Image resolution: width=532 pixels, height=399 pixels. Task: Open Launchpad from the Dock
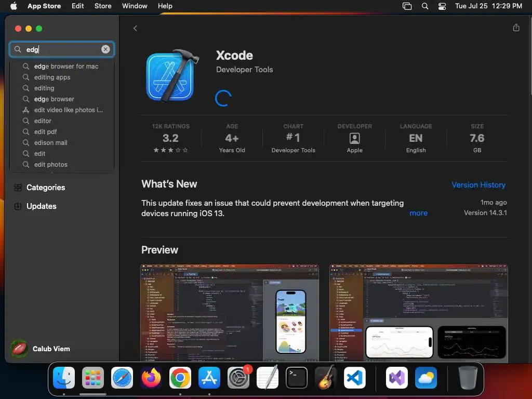point(93,378)
